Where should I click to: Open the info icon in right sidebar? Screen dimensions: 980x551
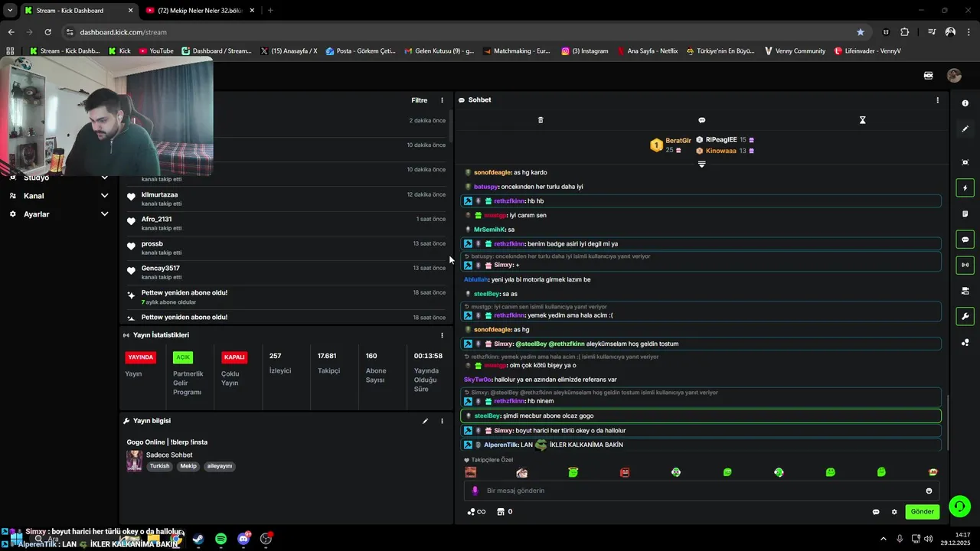(x=965, y=103)
